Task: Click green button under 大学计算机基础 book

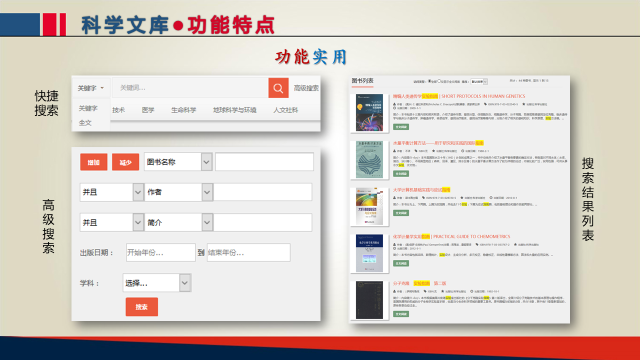Action: click(401, 213)
